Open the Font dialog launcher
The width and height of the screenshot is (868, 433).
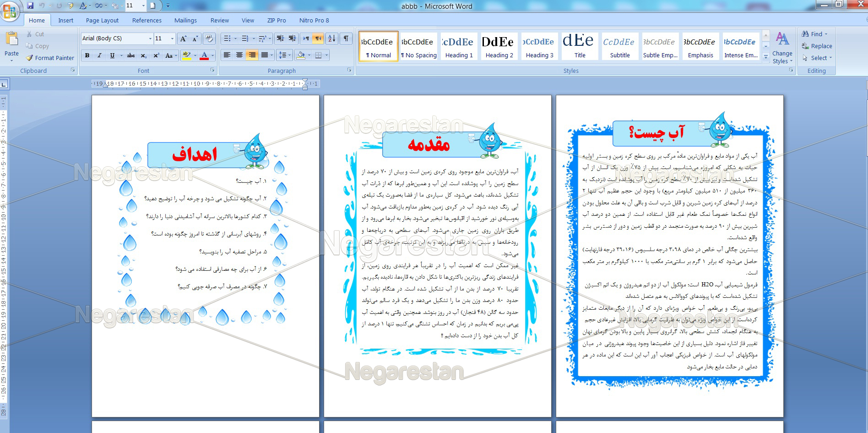[x=212, y=70]
